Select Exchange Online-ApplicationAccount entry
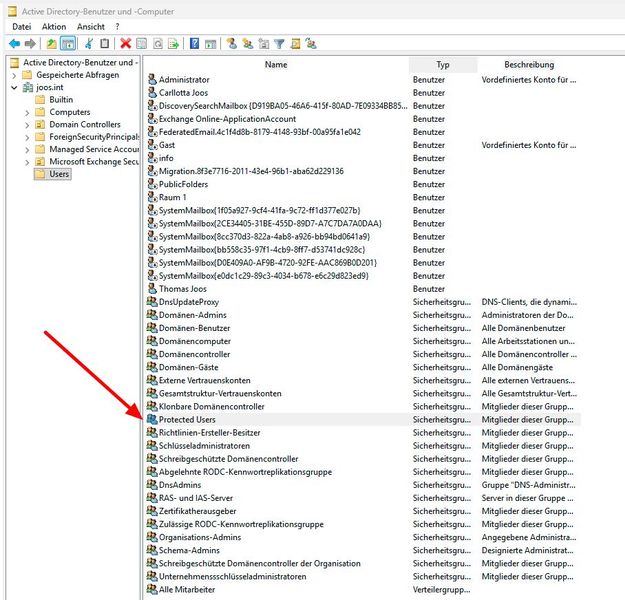625x600 pixels. coord(227,118)
